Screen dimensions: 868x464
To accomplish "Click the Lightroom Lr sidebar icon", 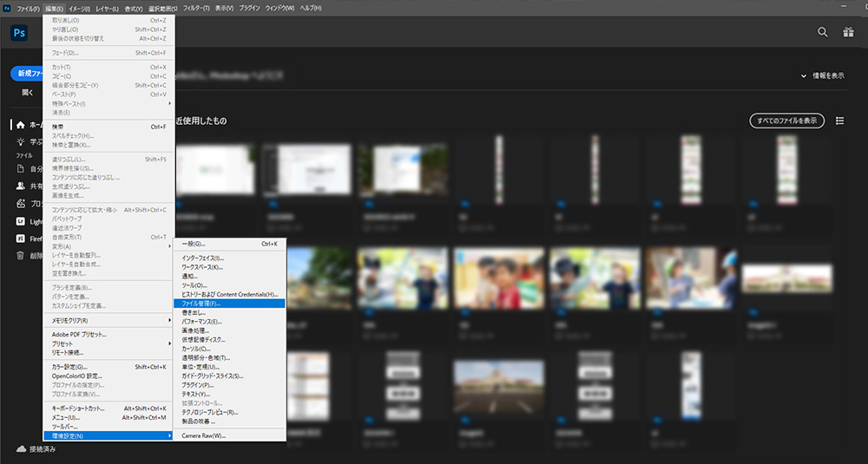I will [x=21, y=222].
